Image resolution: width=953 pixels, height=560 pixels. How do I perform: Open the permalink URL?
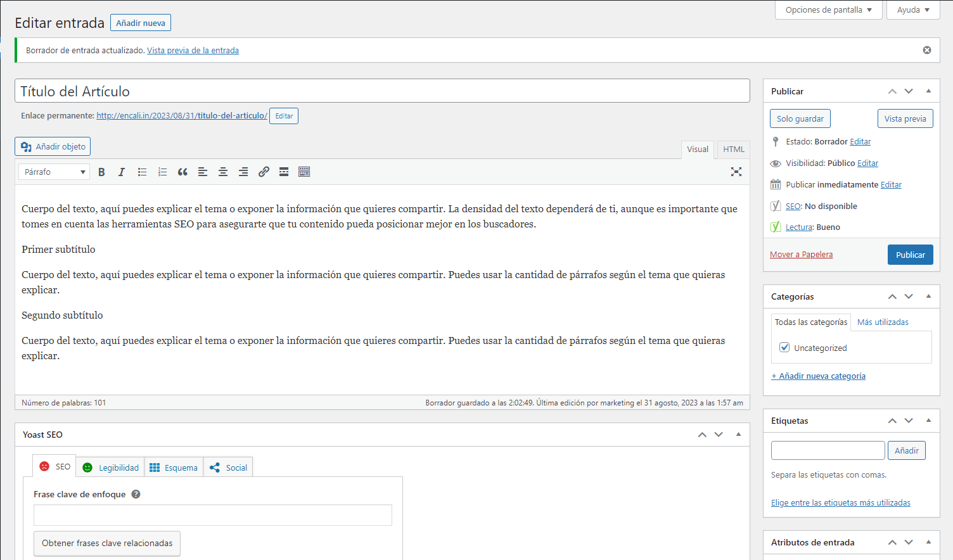[182, 115]
